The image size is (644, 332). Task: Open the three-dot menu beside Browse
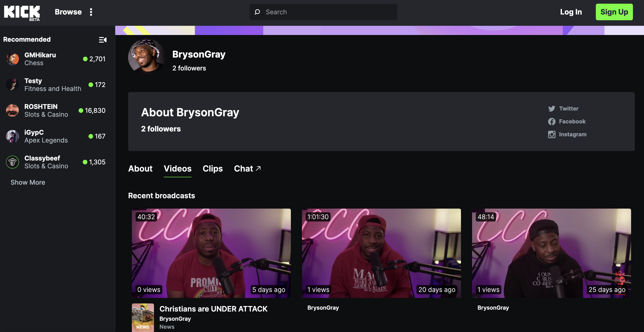coord(91,12)
